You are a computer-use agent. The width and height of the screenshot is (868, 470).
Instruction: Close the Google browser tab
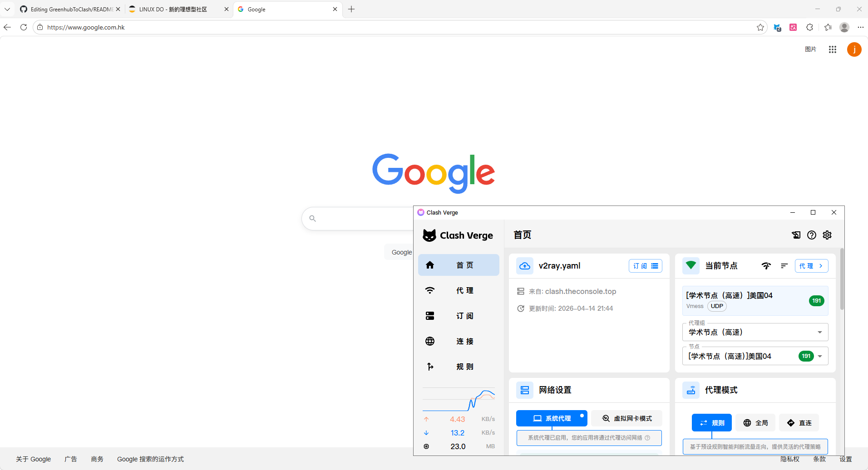tap(335, 9)
